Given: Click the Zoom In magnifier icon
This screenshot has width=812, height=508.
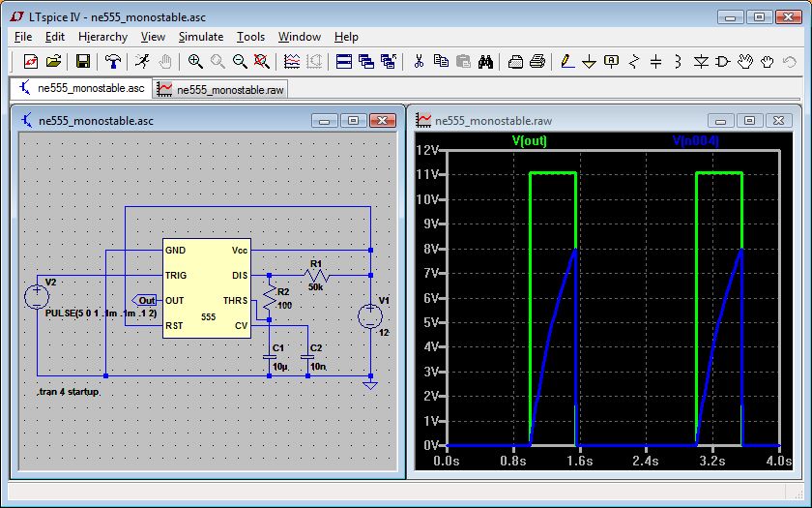Looking at the screenshot, I should 195,62.
